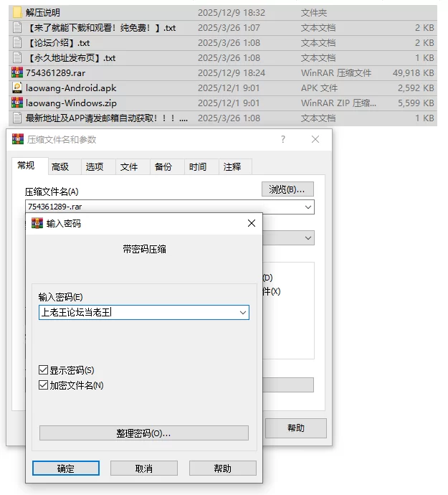Click the 【论坛介绍】.txt file name
Screen dimensions: 448x495
click(58, 43)
